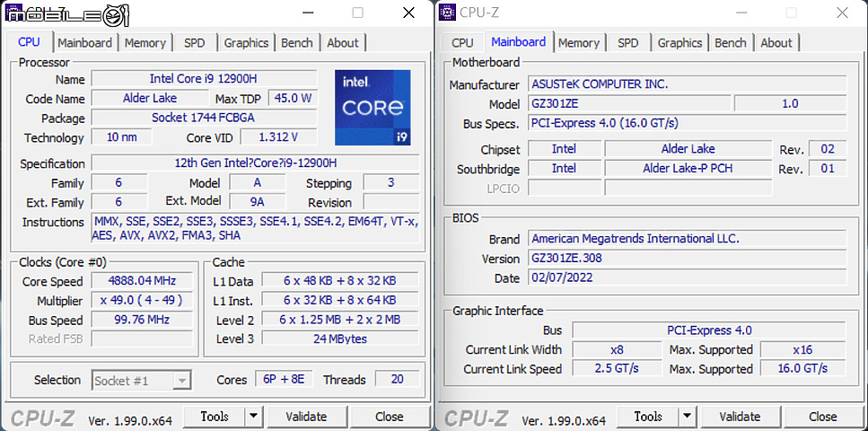868x431 pixels.
Task: Click the CPU-Z app icon in right window title bar
Action: tap(447, 13)
